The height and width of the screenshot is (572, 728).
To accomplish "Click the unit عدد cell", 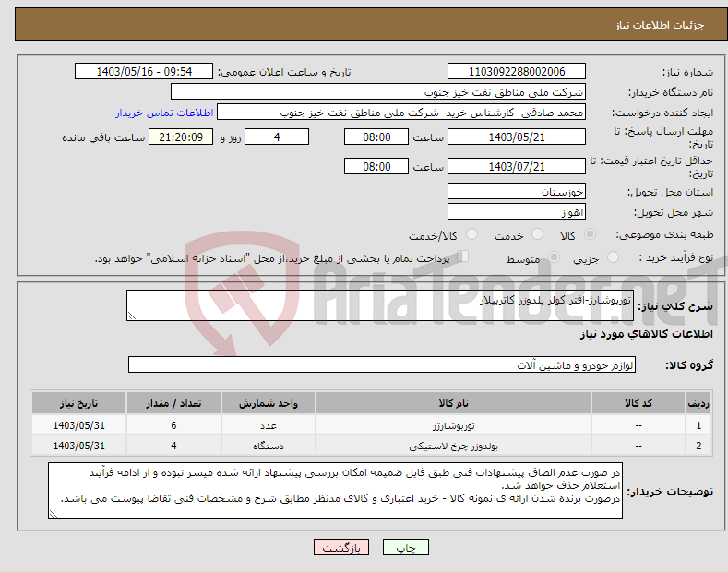I will (269, 425).
